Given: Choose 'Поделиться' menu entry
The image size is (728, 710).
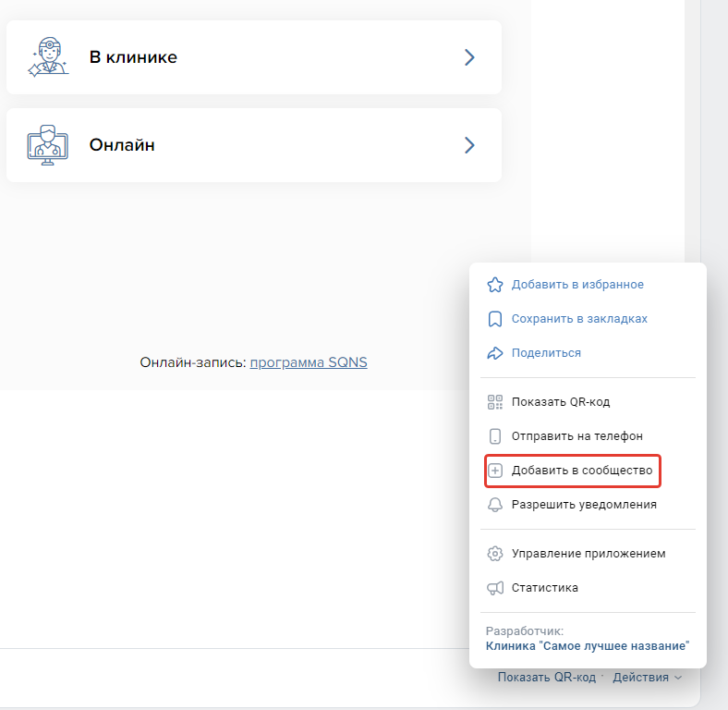Looking at the screenshot, I should [x=546, y=353].
